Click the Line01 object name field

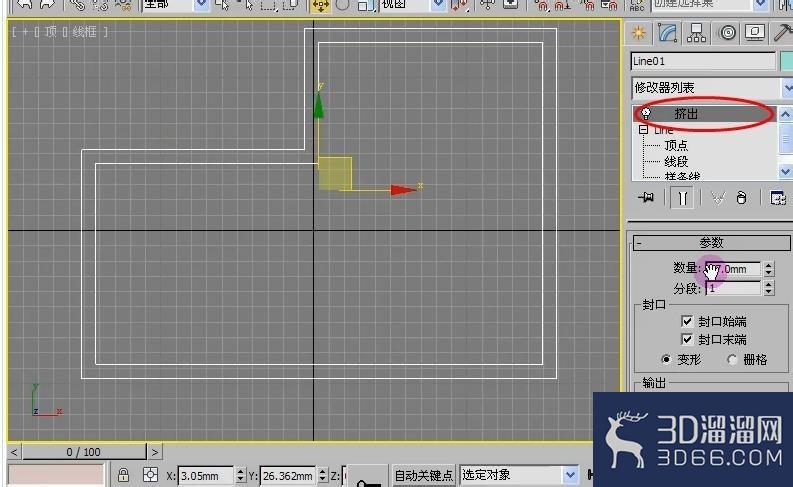pyautogui.click(x=703, y=61)
